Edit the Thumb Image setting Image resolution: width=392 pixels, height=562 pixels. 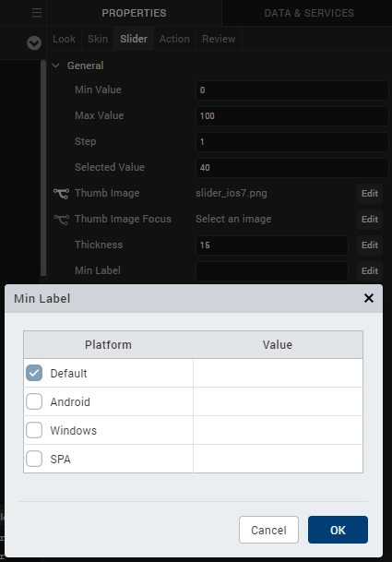pos(370,194)
